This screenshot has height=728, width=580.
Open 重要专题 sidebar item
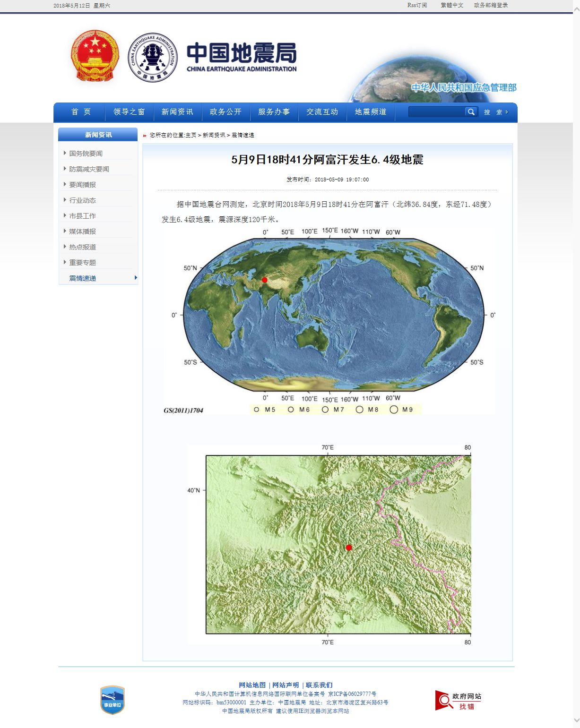(82, 263)
